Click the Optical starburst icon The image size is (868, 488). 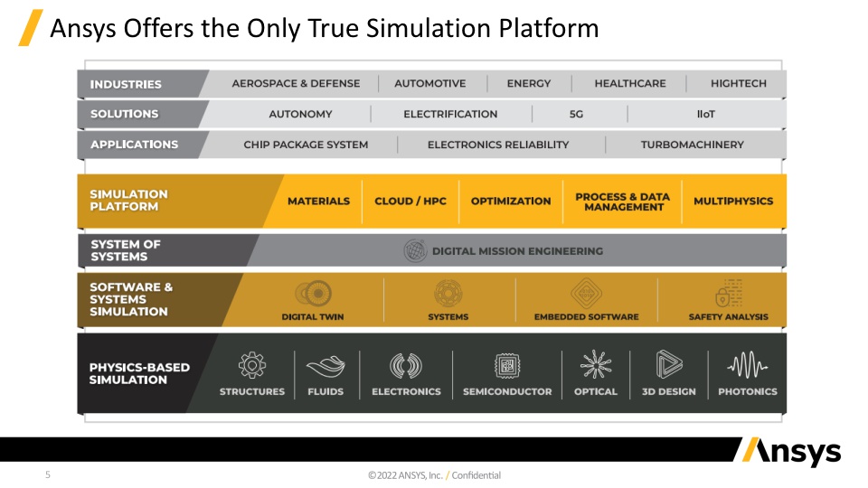(x=596, y=366)
